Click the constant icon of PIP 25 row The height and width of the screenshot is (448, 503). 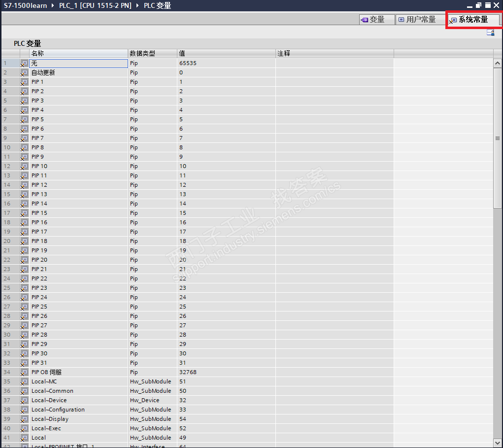click(24, 307)
